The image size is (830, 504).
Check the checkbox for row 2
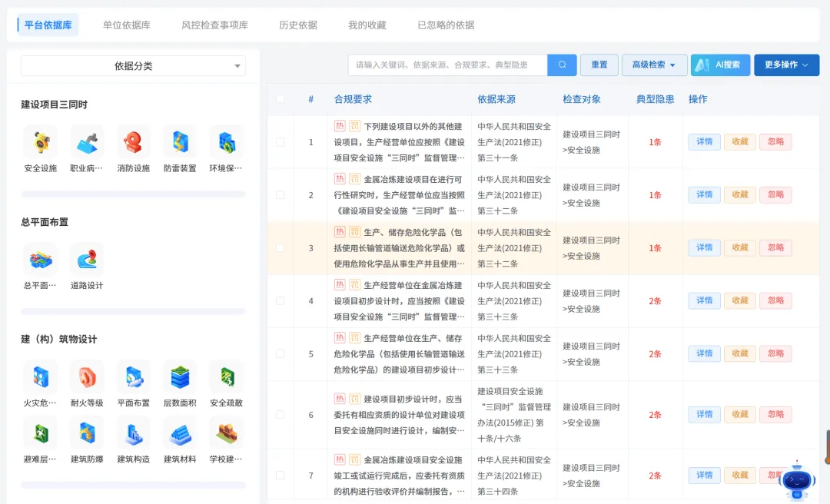[280, 195]
